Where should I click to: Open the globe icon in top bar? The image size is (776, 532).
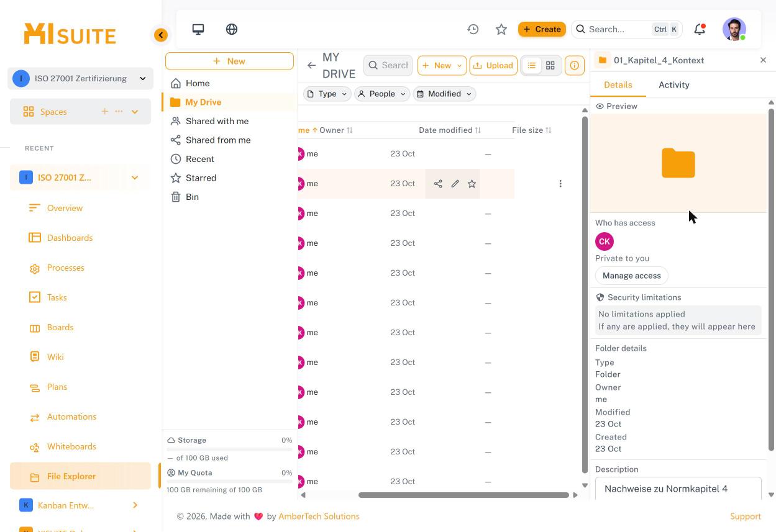[x=232, y=29]
